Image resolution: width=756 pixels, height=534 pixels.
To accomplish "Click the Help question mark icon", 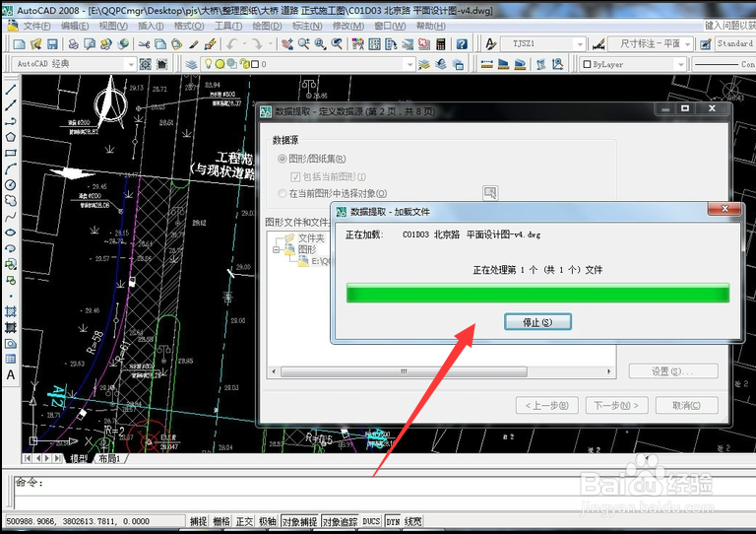I will [462, 44].
